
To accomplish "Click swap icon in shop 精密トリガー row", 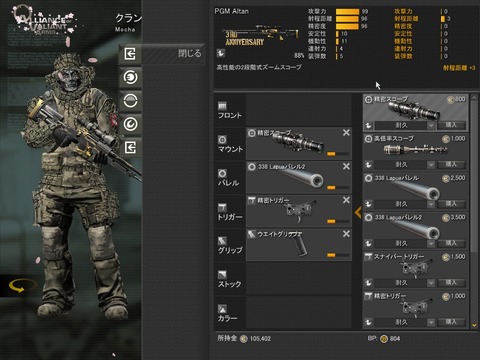I will tap(369, 322).
